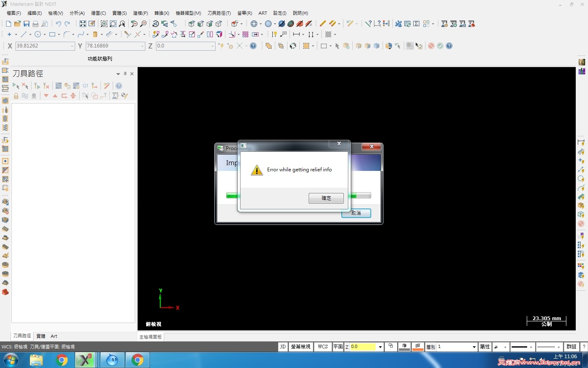
Task: Open the level number dropdown in status bar
Action: click(474, 347)
